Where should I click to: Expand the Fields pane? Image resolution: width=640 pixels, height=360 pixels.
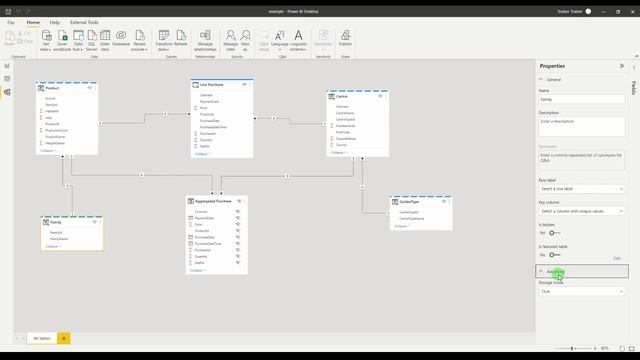[634, 67]
